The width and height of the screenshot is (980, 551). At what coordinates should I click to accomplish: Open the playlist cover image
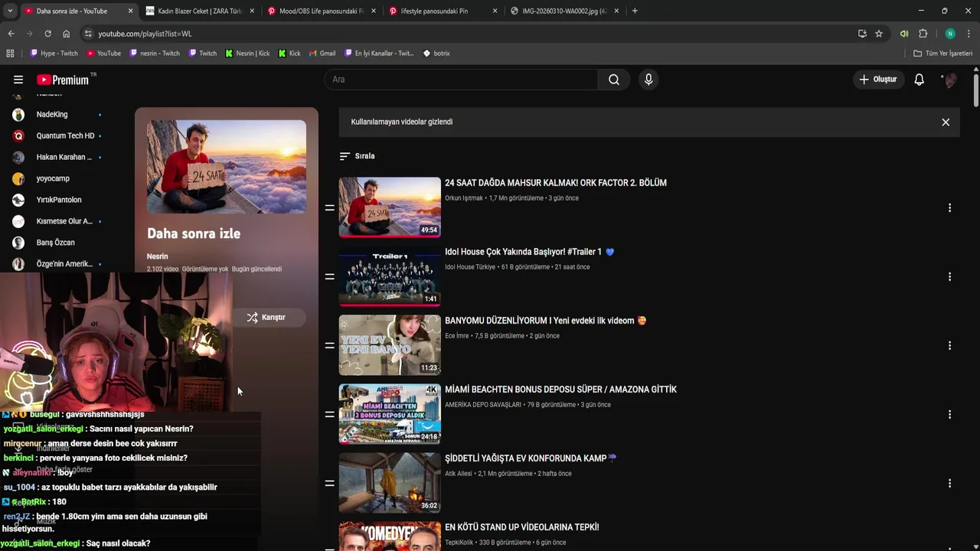[x=227, y=167]
